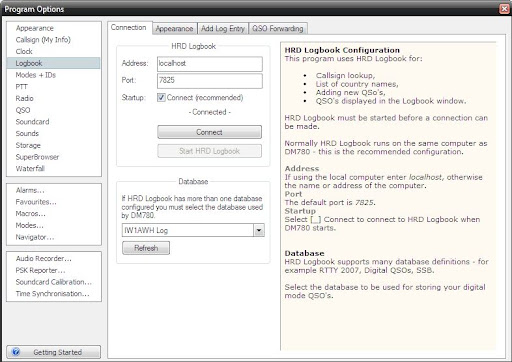Image resolution: width=512 pixels, height=362 pixels.
Task: Open the Add Log Entry tab
Action: [x=223, y=29]
